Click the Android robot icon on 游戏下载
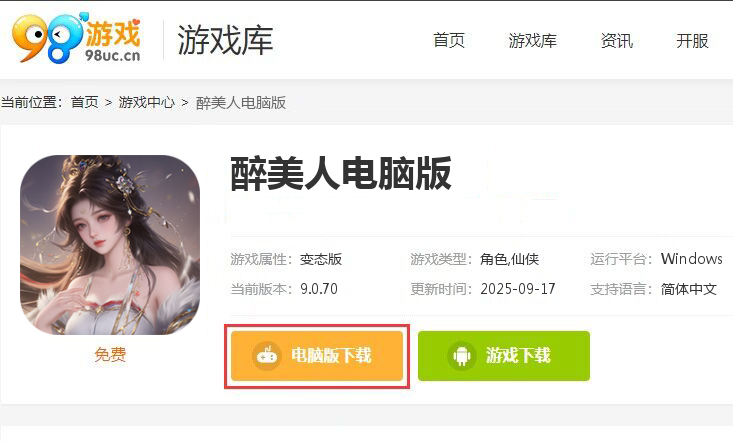Screen dimensions: 733x441 pos(462,356)
